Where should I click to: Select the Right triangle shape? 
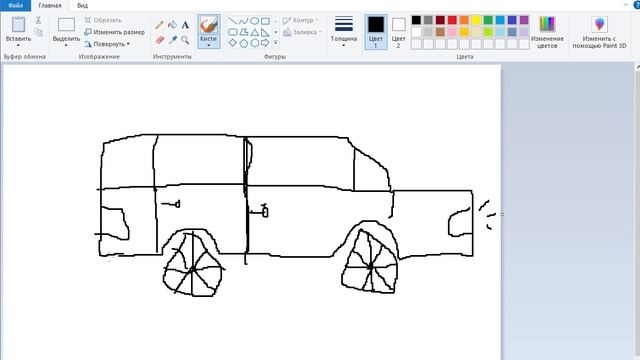[265, 32]
